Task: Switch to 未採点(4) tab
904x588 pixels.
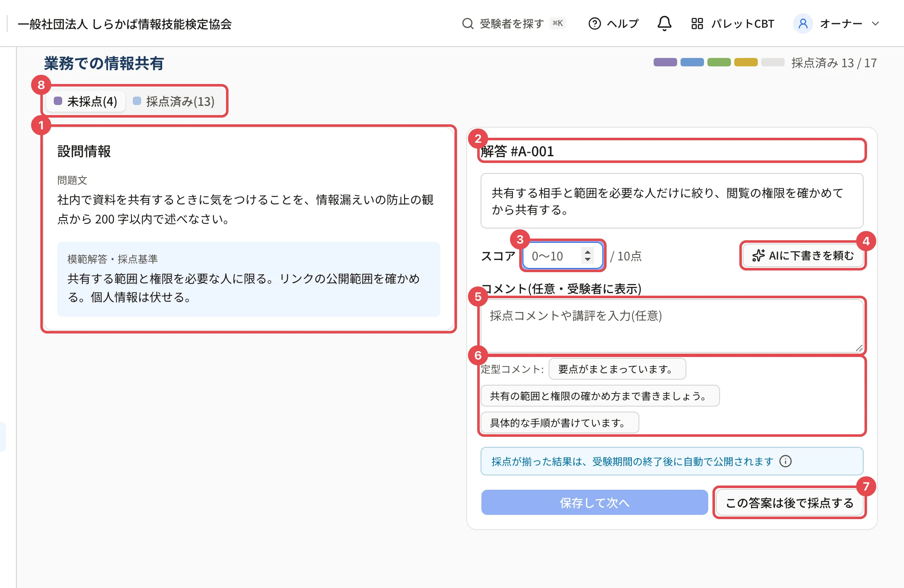Action: click(86, 101)
